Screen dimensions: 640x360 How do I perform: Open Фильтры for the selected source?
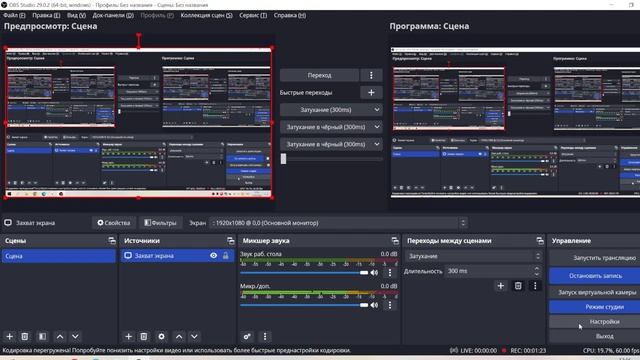coord(160,223)
